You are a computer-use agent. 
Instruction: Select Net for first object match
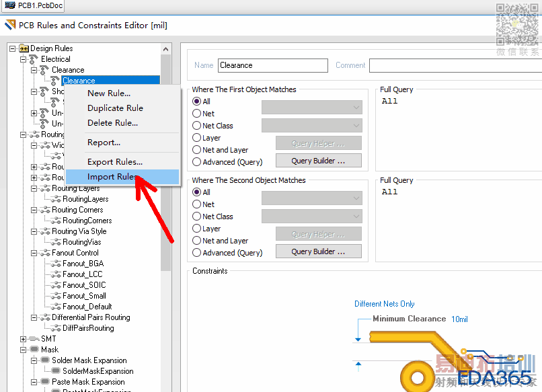pyautogui.click(x=196, y=114)
